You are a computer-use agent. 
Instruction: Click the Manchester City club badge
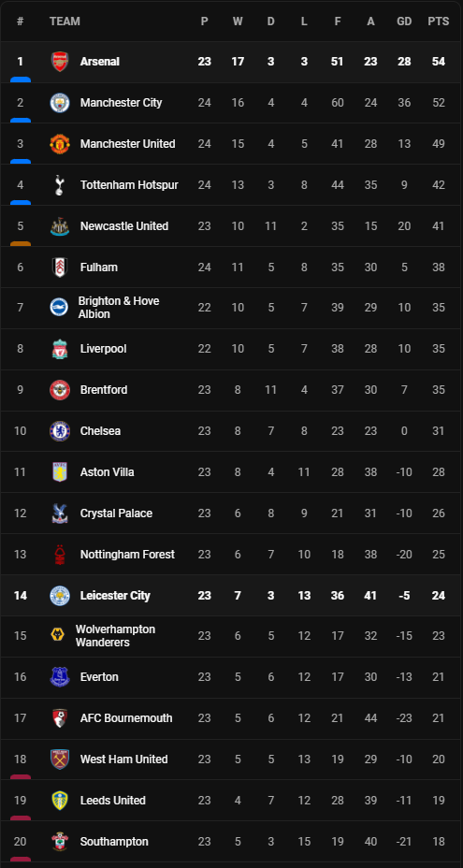click(x=59, y=102)
